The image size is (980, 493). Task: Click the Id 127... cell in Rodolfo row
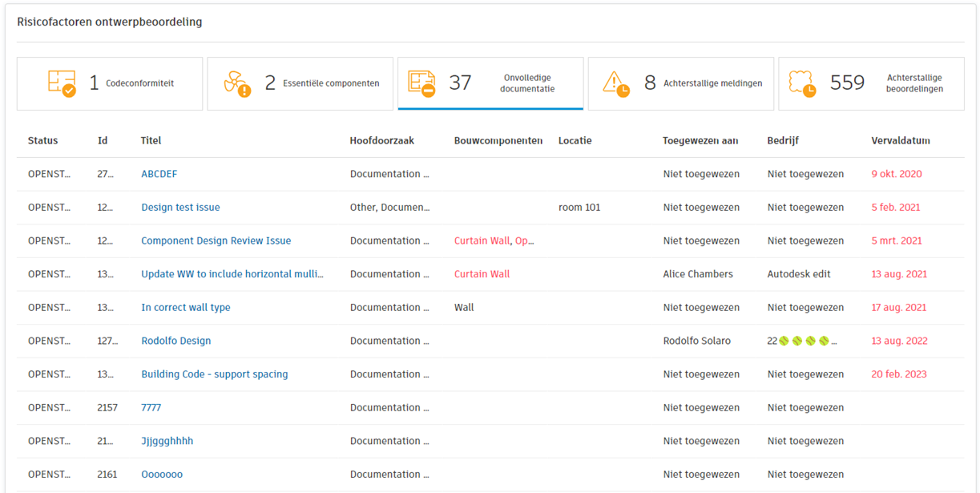pos(107,341)
